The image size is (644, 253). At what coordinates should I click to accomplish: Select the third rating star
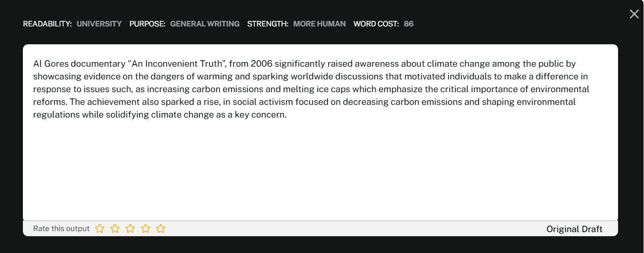click(x=130, y=229)
